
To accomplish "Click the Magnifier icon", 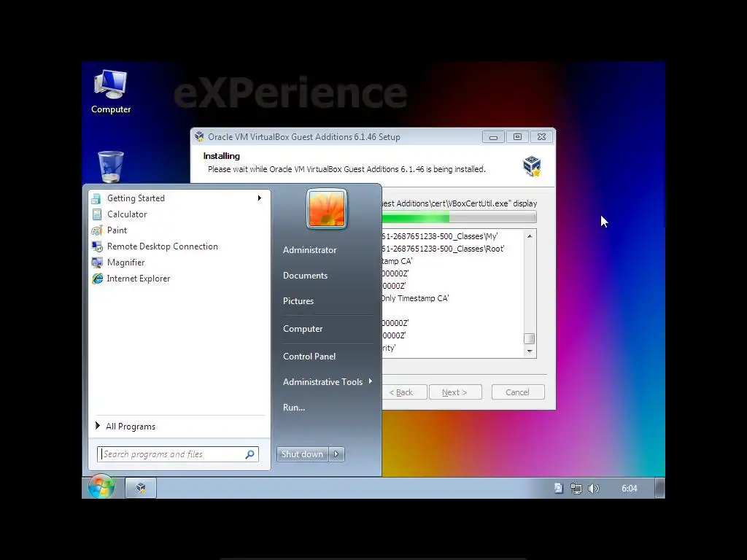I will click(x=97, y=262).
